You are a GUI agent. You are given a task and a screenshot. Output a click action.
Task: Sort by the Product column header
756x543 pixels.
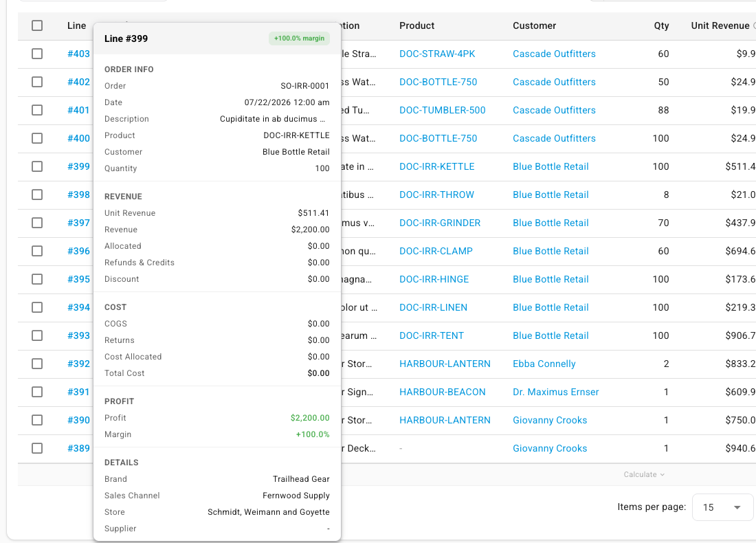tap(416, 25)
